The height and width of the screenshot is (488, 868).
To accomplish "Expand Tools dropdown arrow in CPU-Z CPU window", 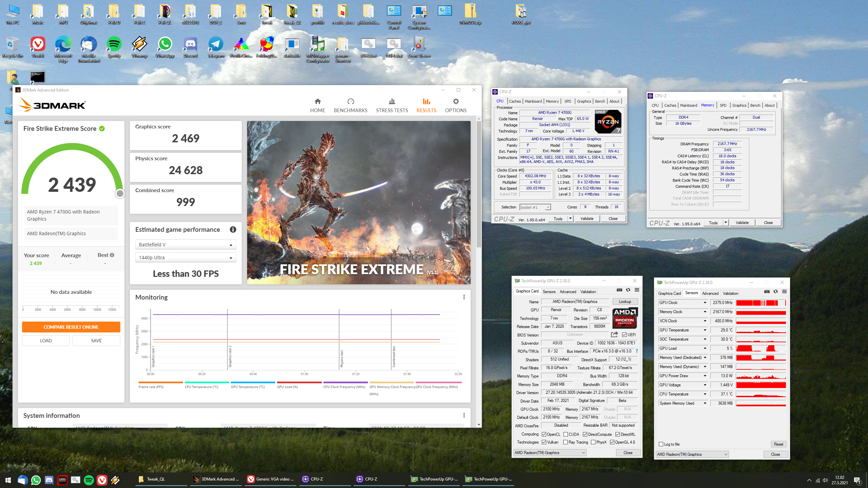I will 570,219.
